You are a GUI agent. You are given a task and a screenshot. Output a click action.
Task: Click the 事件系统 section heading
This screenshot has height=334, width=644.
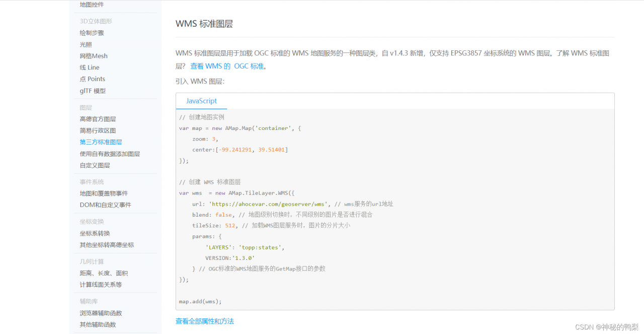[92, 182]
